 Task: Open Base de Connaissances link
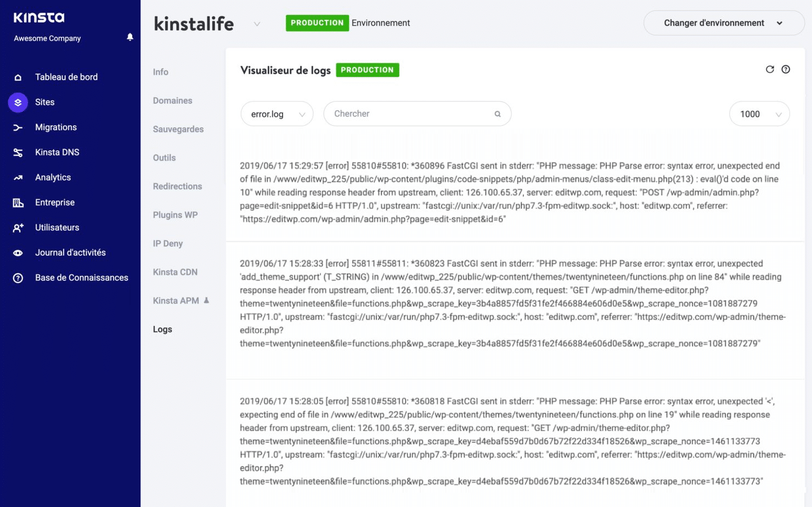click(x=81, y=278)
